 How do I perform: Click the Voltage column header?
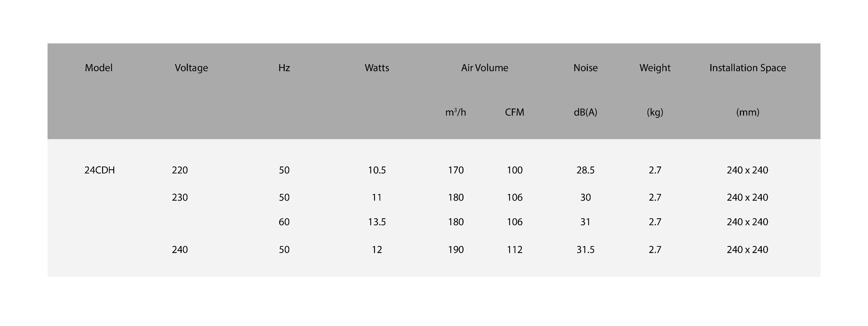(191, 68)
